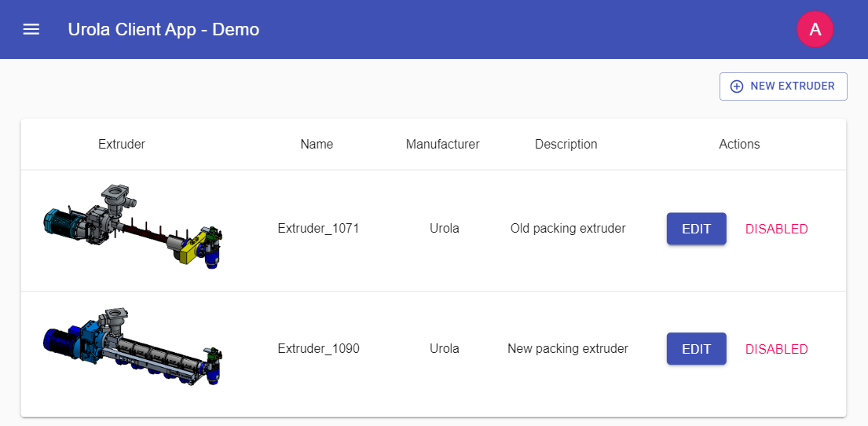Image resolution: width=868 pixels, height=426 pixels.
Task: Toggle the DISABLED status for Extruder_1071
Action: click(776, 230)
